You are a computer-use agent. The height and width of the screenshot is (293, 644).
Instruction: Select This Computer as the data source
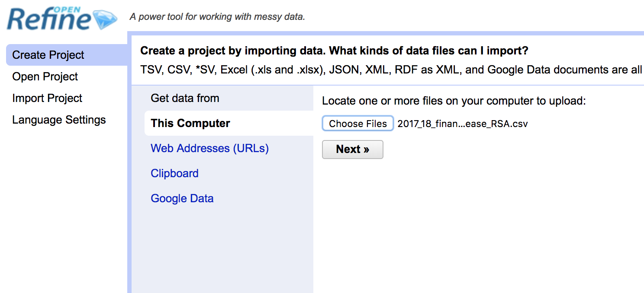click(x=229, y=123)
